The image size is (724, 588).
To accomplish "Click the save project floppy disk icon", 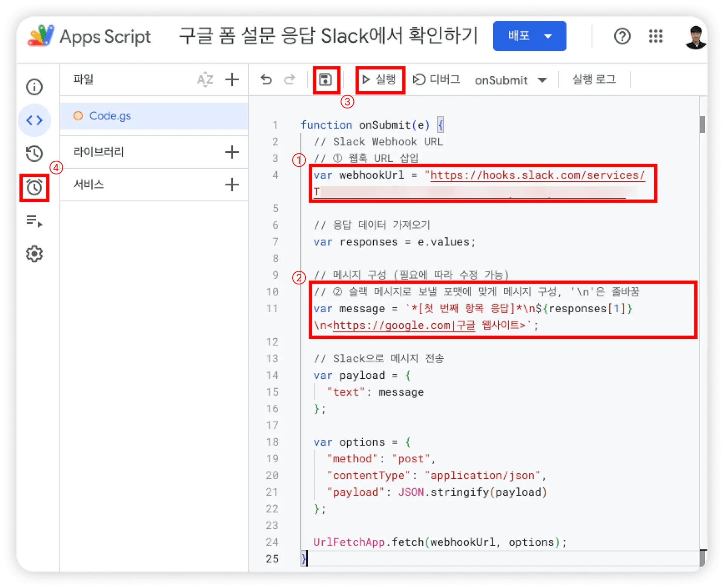I will pyautogui.click(x=325, y=80).
